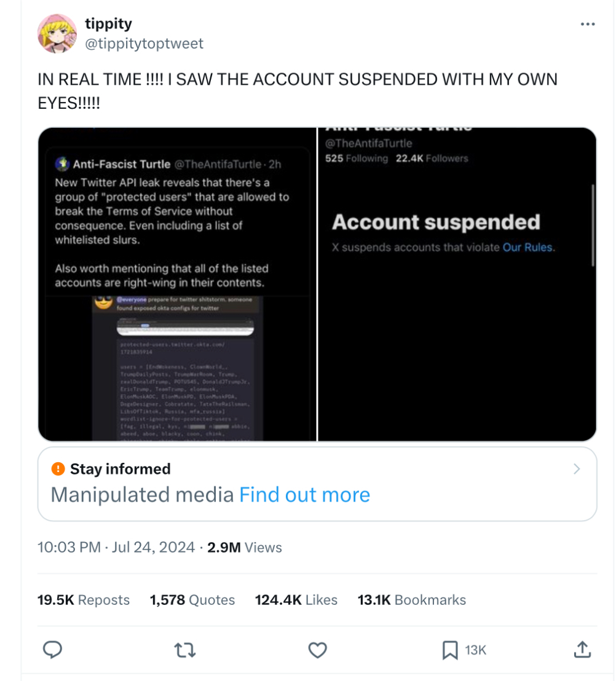616x681 pixels.
Task: Click the @tippitytoptweet handle
Action: tap(144, 44)
